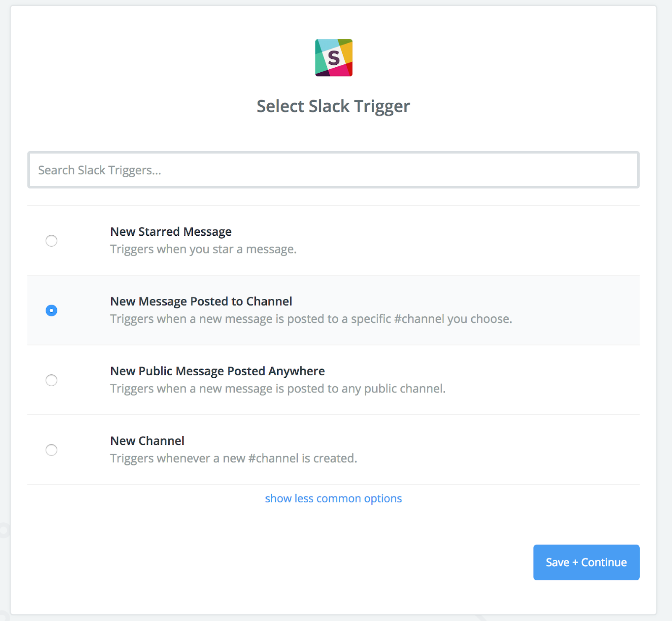
Task: Click the 'New Channel' title text
Action: 147,441
